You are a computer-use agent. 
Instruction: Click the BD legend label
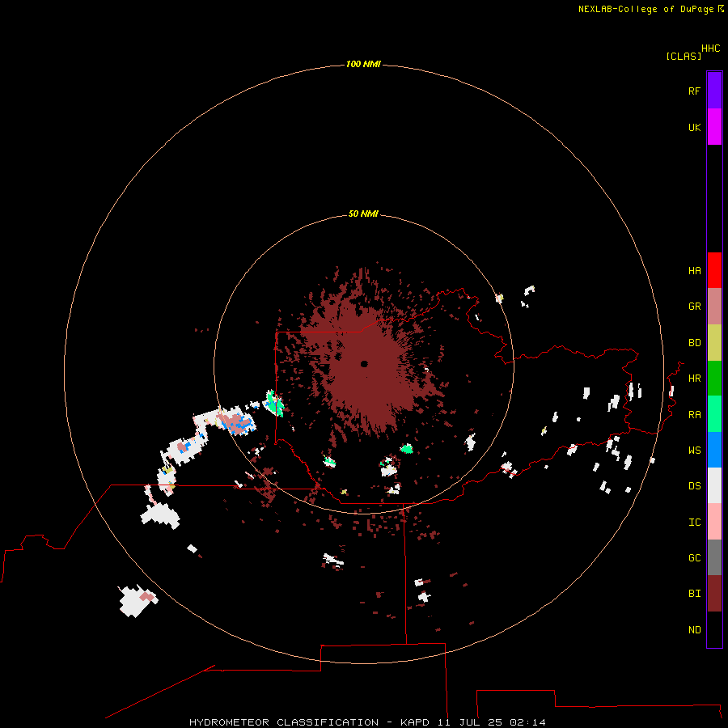pos(694,343)
